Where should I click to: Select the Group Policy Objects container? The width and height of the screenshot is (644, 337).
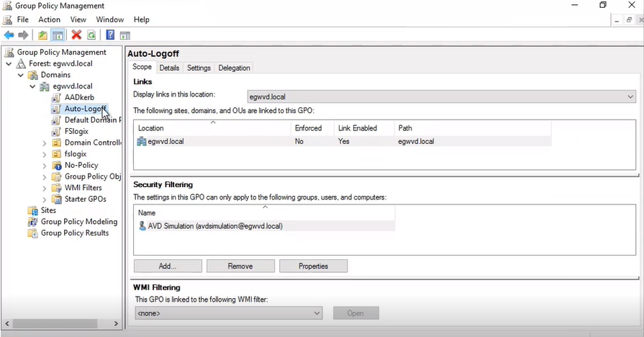pos(93,176)
